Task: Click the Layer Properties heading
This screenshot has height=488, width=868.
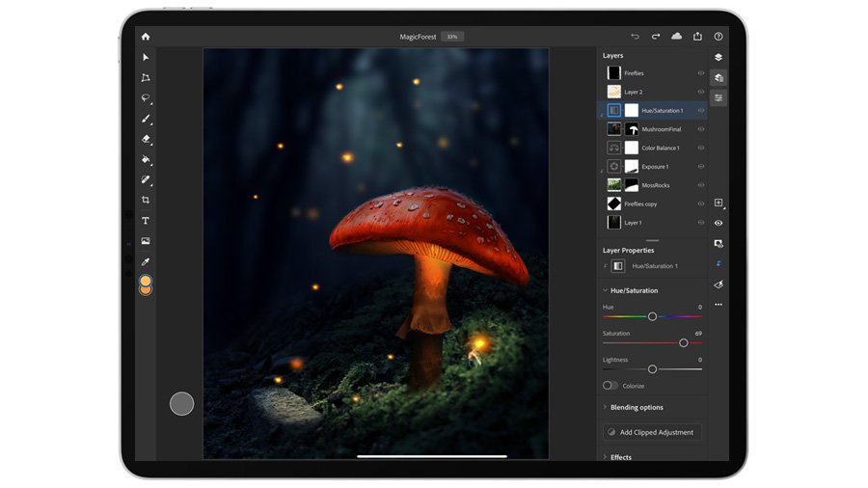Action: [628, 251]
